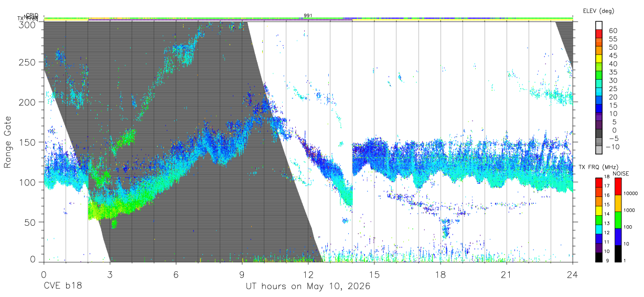Viewport: 644px width, 297px height.
Task: Click 'UT hours on May 10, 2026' axis title
Action: point(308,287)
